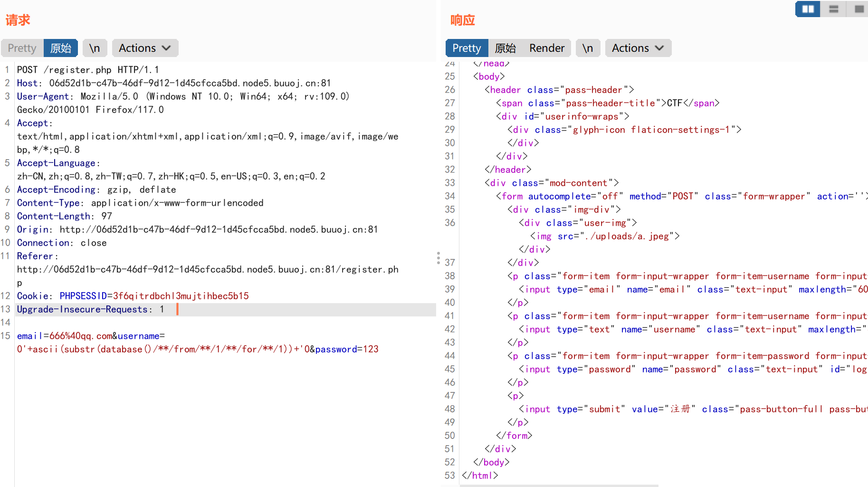Viewport: 868px width, 487px height.
Task: Click the Accept-Encoding header line
Action: (96, 190)
